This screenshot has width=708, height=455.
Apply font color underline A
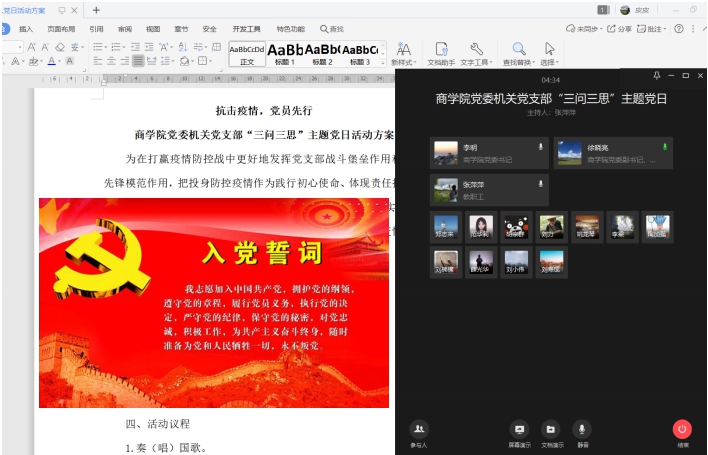point(51,61)
